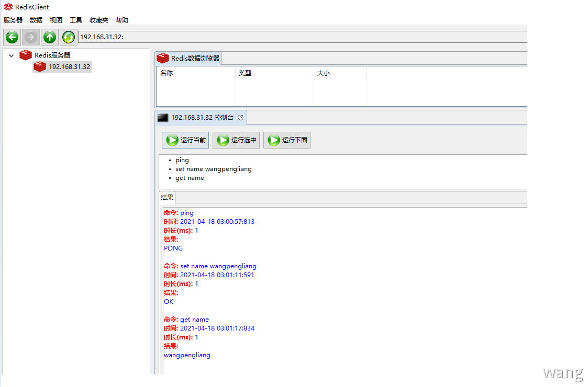
Task: Open the 收藏夹 menu
Action: (99, 20)
